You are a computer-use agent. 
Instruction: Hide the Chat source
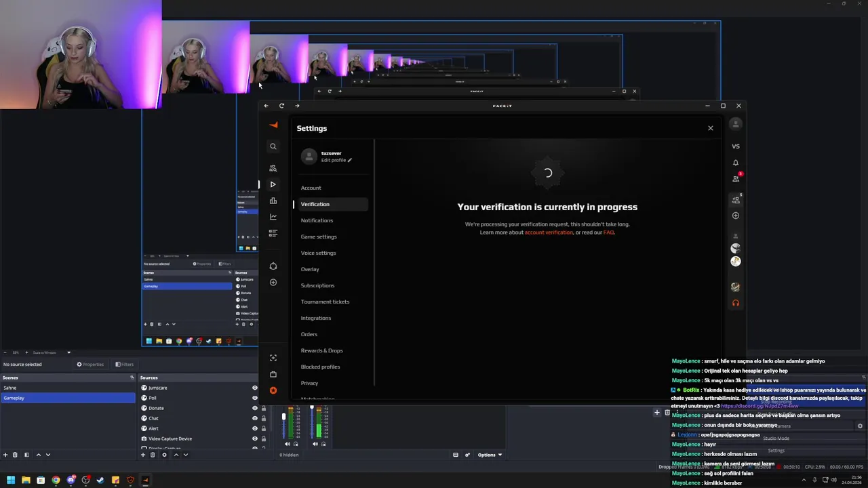pos(255,418)
